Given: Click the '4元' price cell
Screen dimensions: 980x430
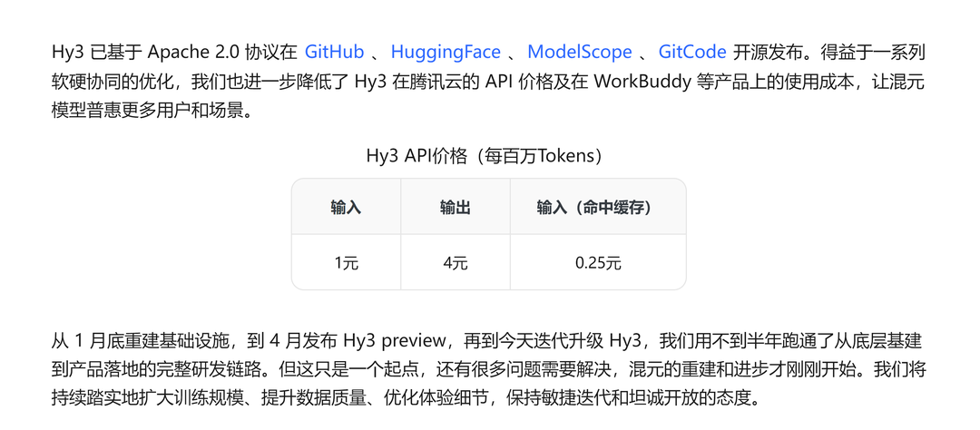Looking at the screenshot, I should (x=455, y=263).
